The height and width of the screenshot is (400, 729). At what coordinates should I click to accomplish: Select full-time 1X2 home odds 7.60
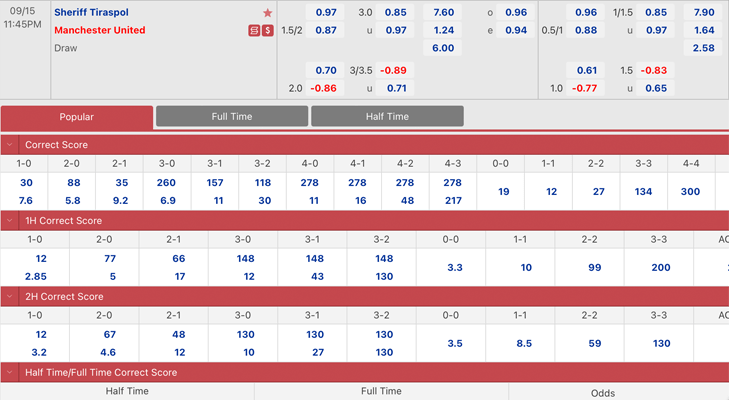[443, 13]
